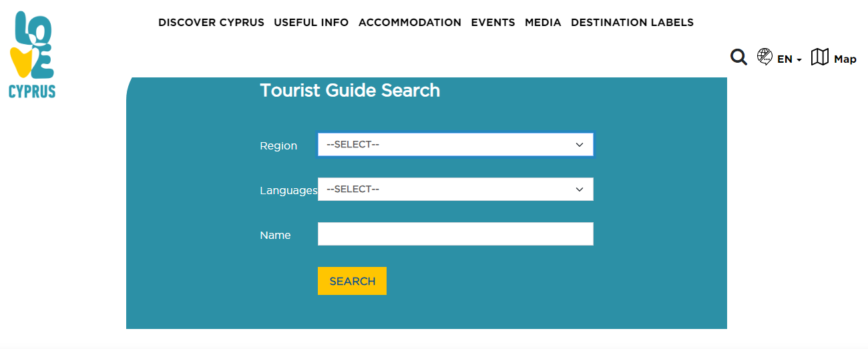The height and width of the screenshot is (349, 868).
Task: Go to the Accommodation menu item
Action: point(410,23)
